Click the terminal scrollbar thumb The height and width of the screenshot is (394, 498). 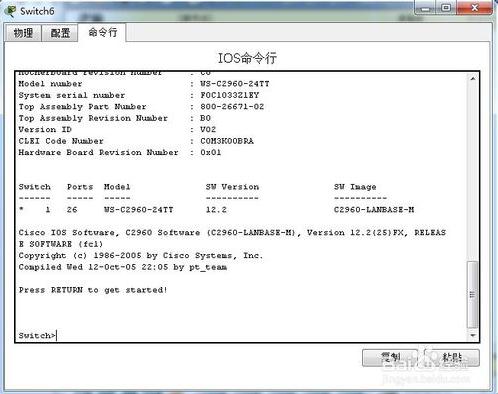tap(472, 294)
